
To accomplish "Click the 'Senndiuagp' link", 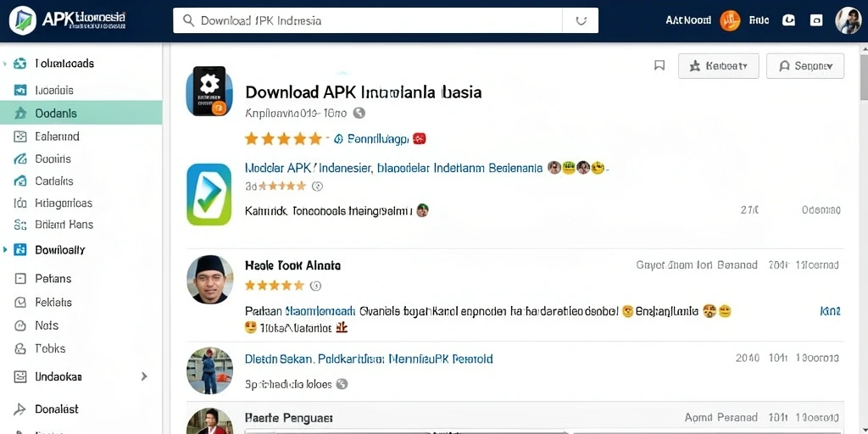I will (x=379, y=138).
